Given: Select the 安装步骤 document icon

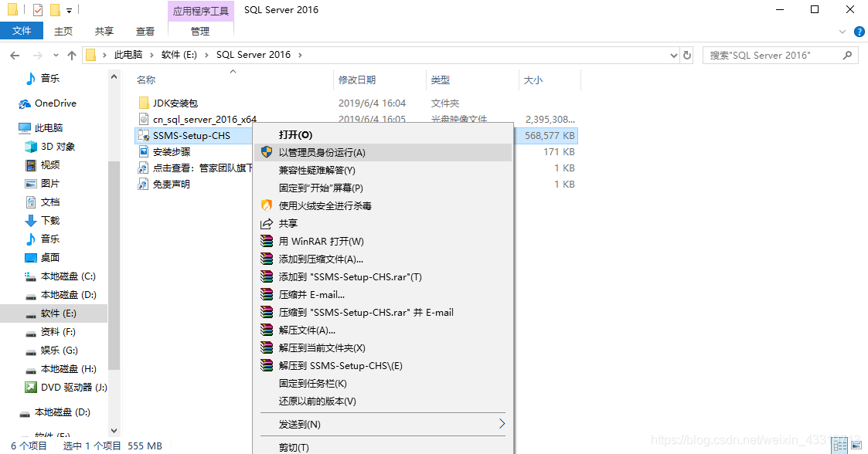Looking at the screenshot, I should pyautogui.click(x=143, y=151).
